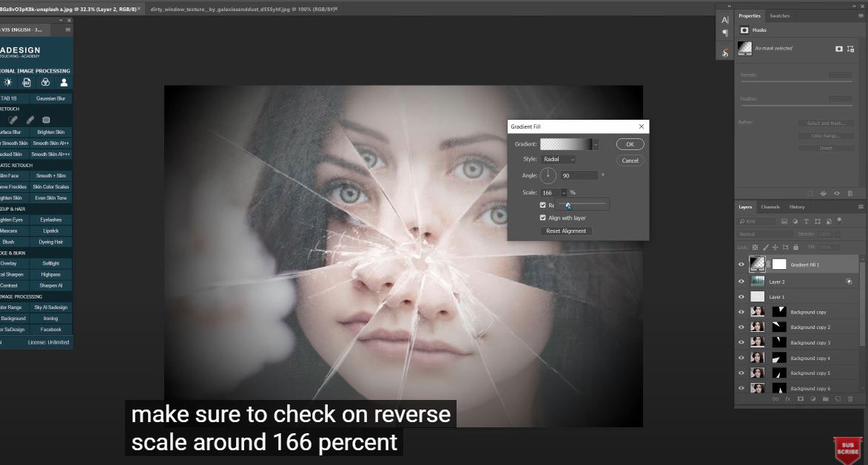Link layers icon at Layers bottom
Viewport: 868px width, 465px height.
775,398
